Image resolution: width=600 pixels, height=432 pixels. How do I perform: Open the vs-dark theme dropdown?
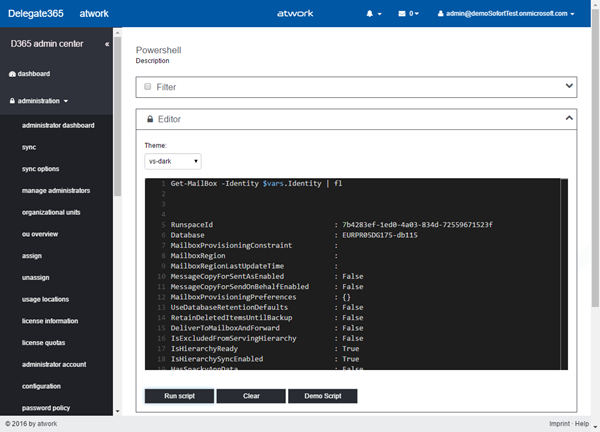[173, 161]
